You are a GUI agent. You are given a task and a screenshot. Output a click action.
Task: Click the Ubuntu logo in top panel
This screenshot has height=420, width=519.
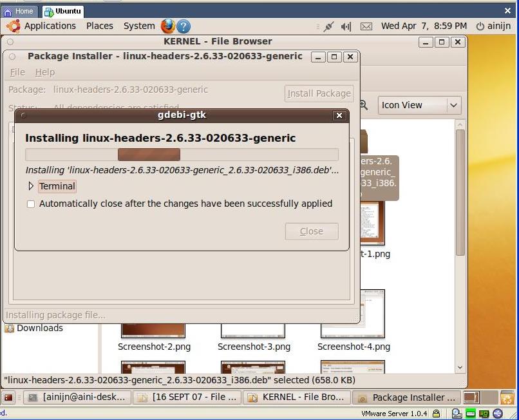click(14, 26)
